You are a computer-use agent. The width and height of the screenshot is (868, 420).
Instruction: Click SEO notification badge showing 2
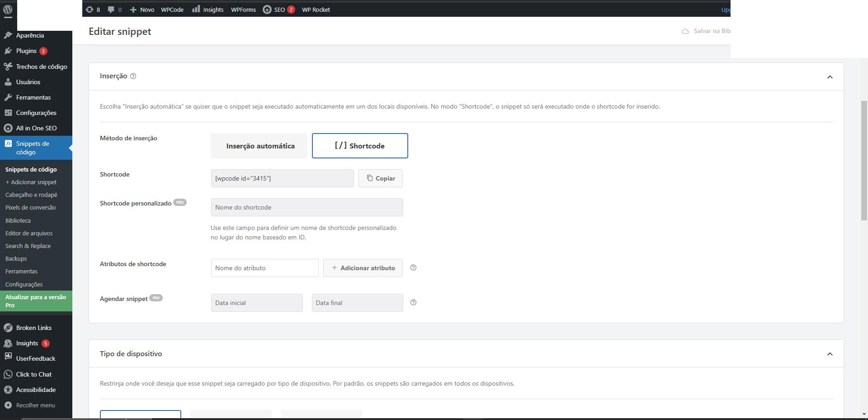pyautogui.click(x=291, y=10)
